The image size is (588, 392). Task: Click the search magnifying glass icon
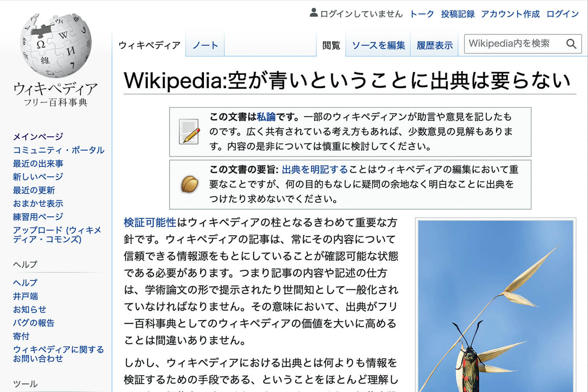pyautogui.click(x=572, y=44)
